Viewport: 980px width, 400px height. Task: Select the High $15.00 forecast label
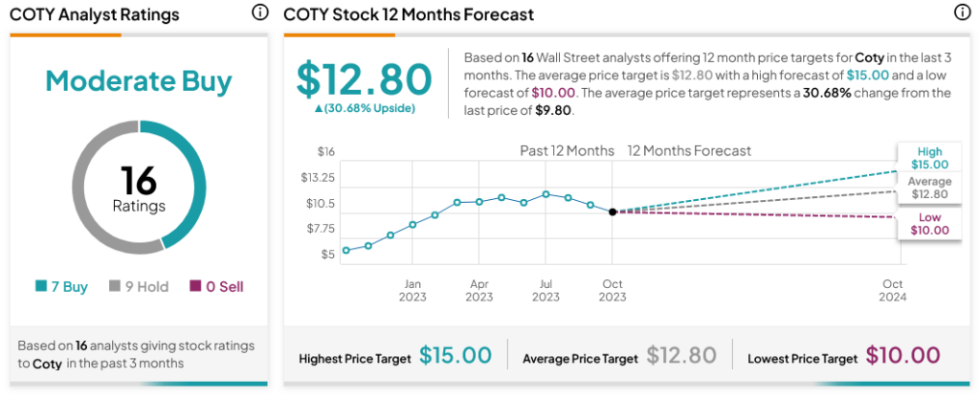(929, 158)
